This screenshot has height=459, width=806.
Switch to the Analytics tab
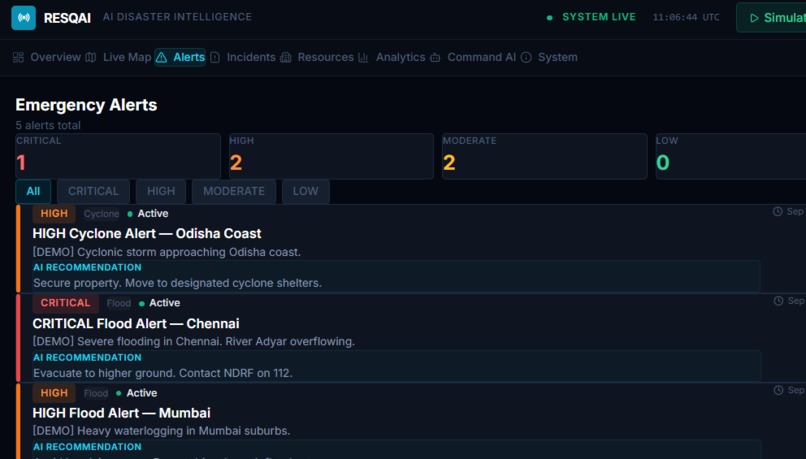pyautogui.click(x=392, y=57)
